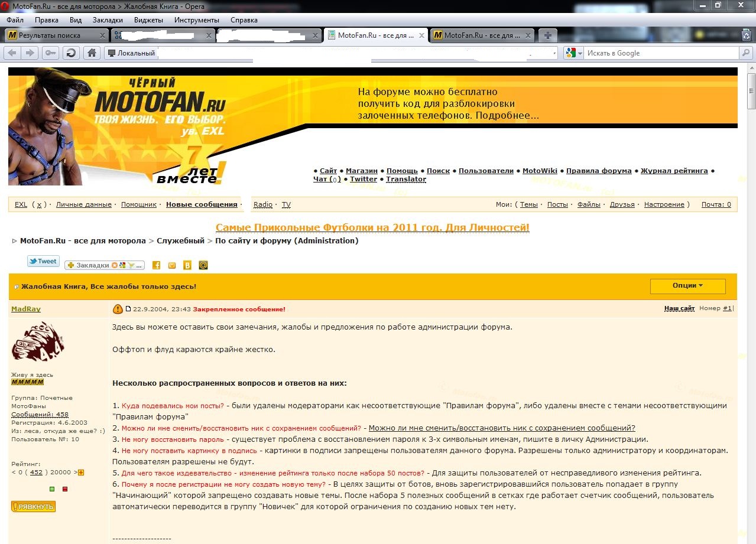Viewport: 756px width, 544px height.
Task: Open the Виджеты menu
Action: tap(149, 19)
